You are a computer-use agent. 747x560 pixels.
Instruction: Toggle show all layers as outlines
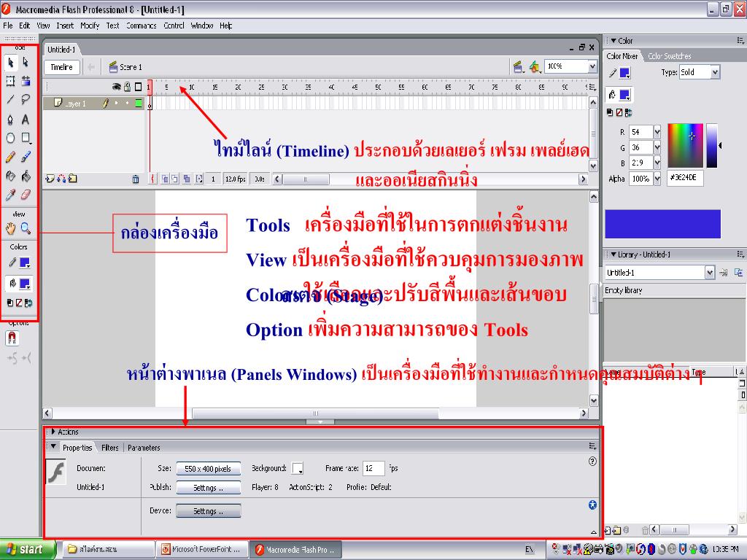point(138,87)
